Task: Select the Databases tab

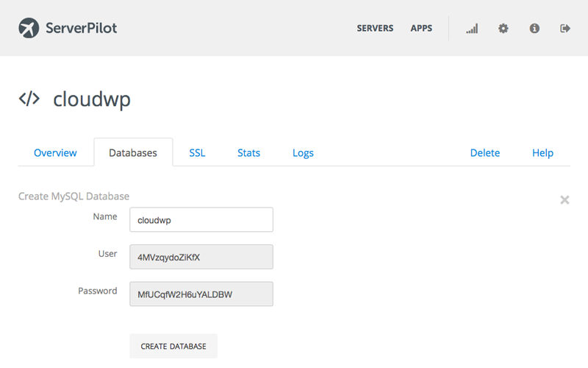Action: click(x=133, y=153)
